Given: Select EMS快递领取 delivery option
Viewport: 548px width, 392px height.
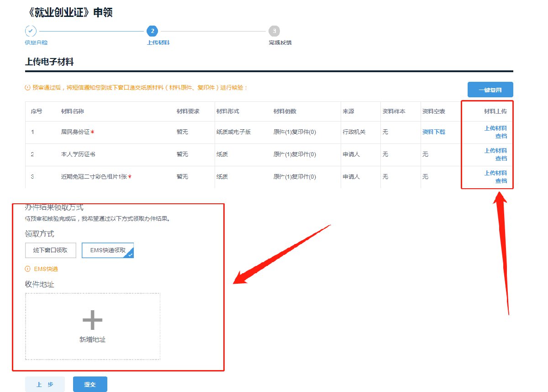Looking at the screenshot, I should 108,250.
